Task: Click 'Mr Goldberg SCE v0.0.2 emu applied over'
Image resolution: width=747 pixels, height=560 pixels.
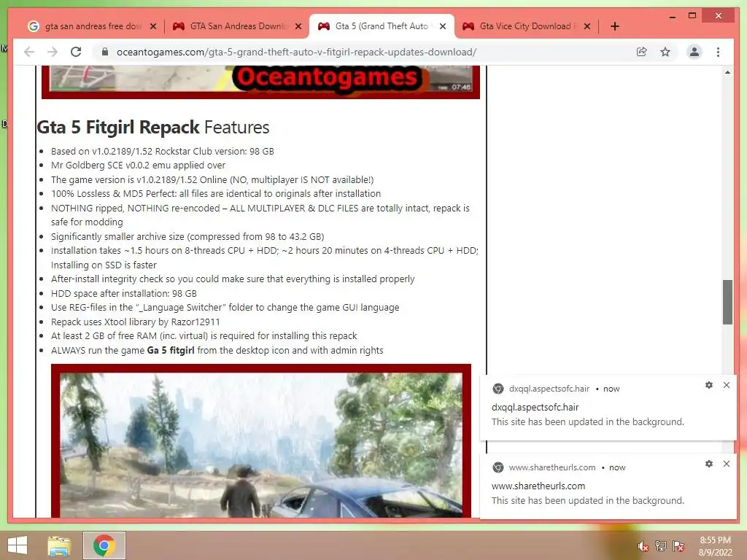Action: (138, 166)
